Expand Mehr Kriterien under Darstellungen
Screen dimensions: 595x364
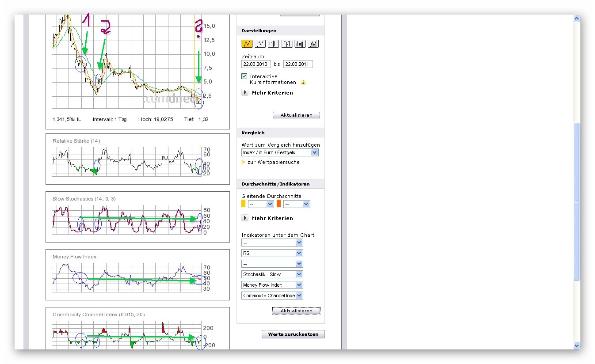245,93
